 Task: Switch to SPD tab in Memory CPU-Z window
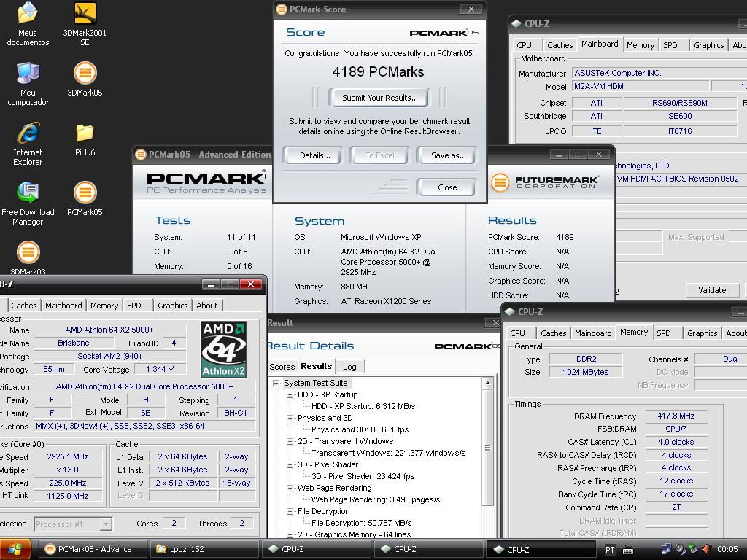(664, 333)
